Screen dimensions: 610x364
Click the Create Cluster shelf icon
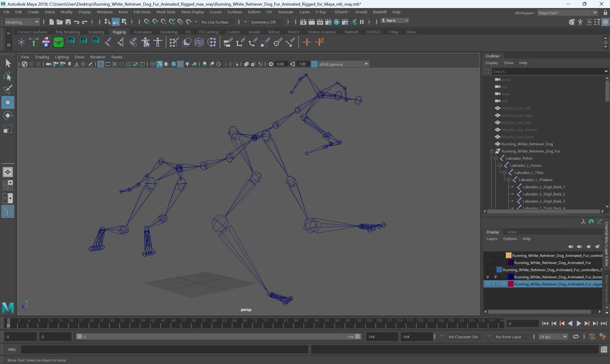click(211, 42)
